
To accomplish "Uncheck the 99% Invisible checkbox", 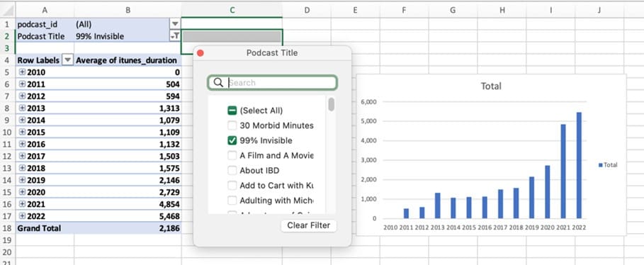I will point(232,140).
